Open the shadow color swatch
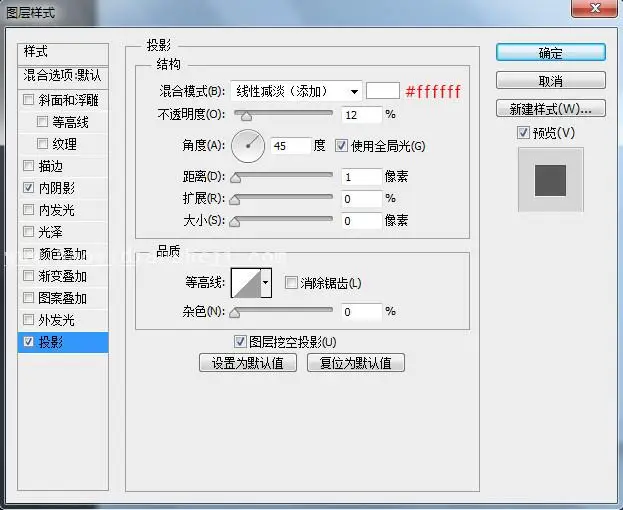Image resolution: width=623 pixels, height=510 pixels. 383,91
